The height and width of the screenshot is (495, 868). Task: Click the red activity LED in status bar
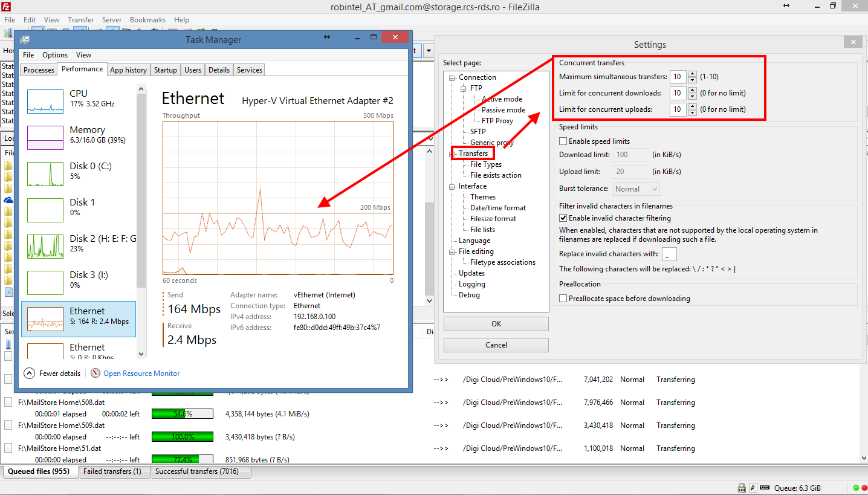pos(864,488)
